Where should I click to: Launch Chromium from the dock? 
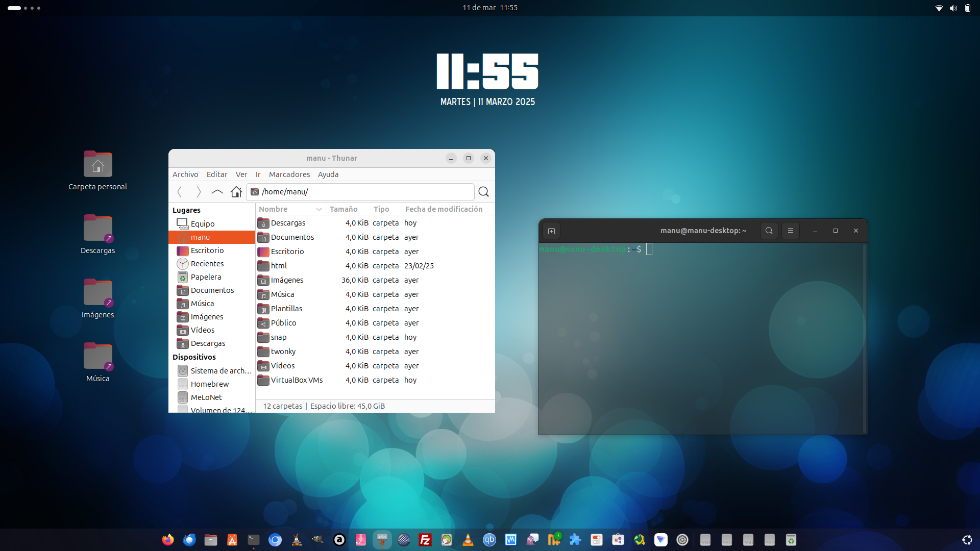coord(275,540)
